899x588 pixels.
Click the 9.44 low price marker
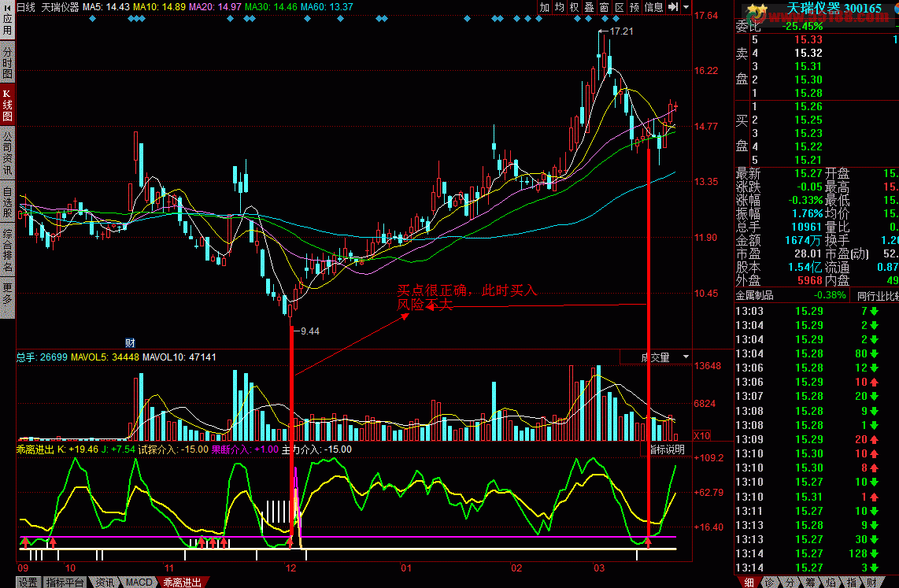tap(309, 331)
